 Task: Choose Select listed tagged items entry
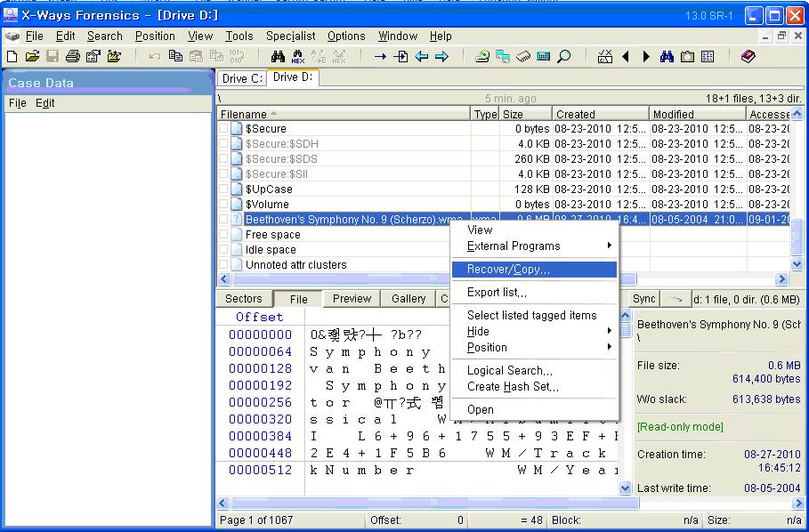point(534,315)
